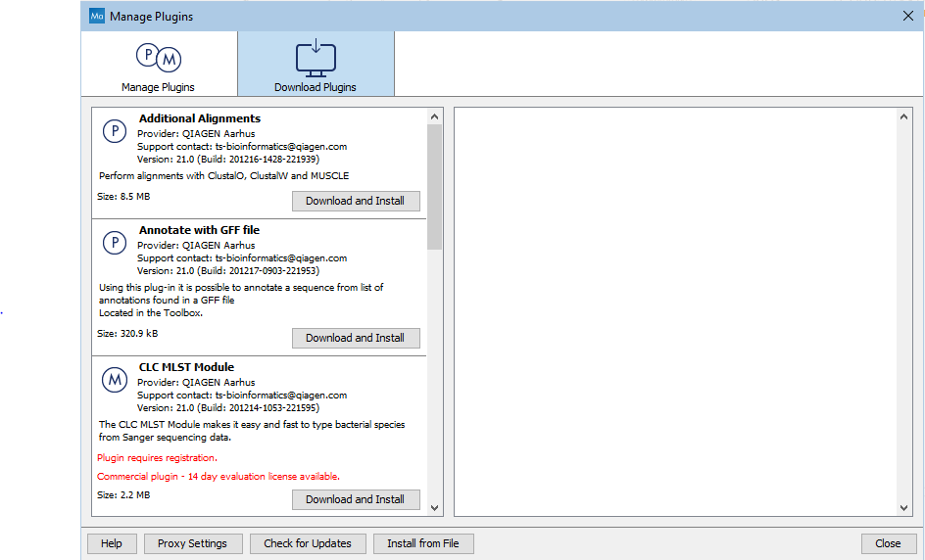Select the Download Plugins tab label

(x=316, y=87)
